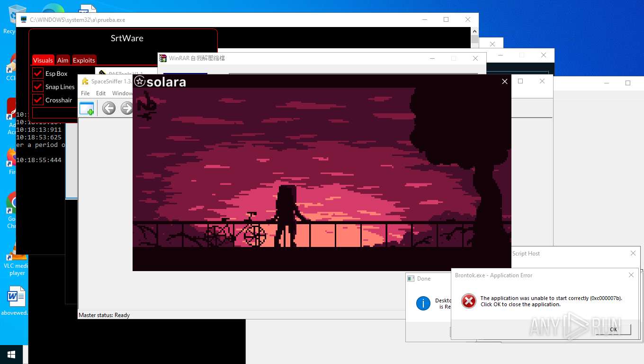Click SpaceSniffer forward arrow icon
This screenshot has height=364, width=644.
point(126,108)
